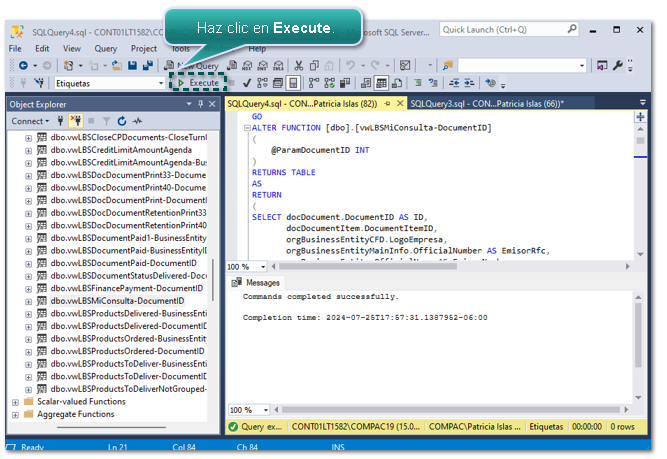Screen dimensions: 667x459
Task: Click the Comment Out Selected Lines icon
Action: (x=418, y=83)
